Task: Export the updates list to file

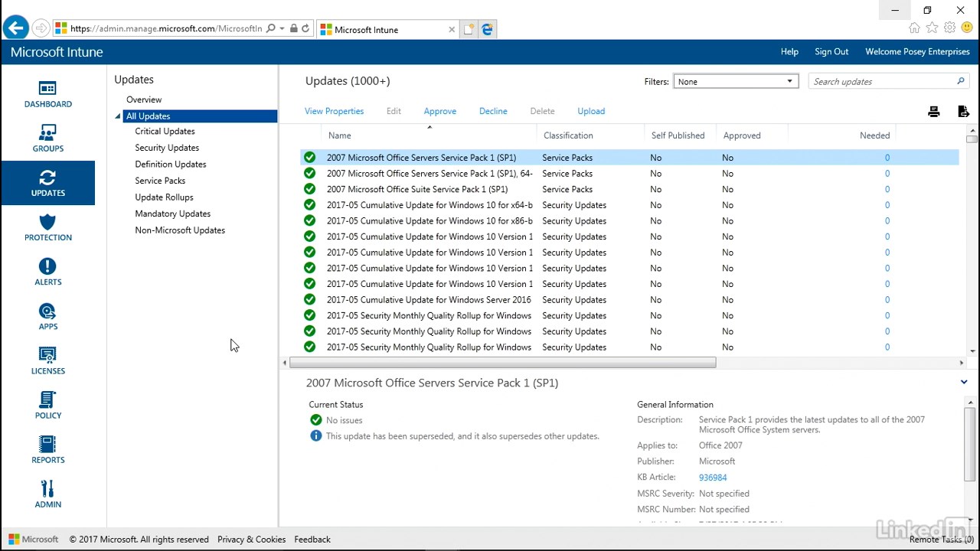Action: (963, 112)
